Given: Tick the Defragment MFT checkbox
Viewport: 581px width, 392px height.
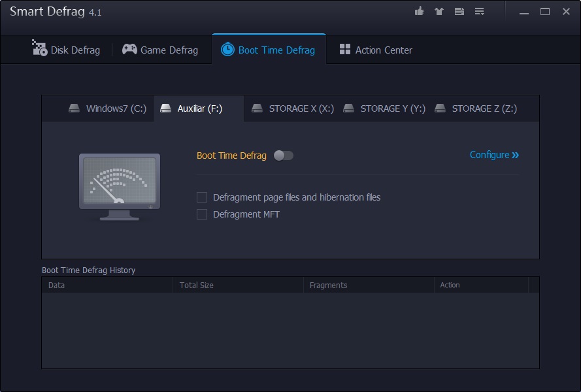Looking at the screenshot, I should [202, 214].
